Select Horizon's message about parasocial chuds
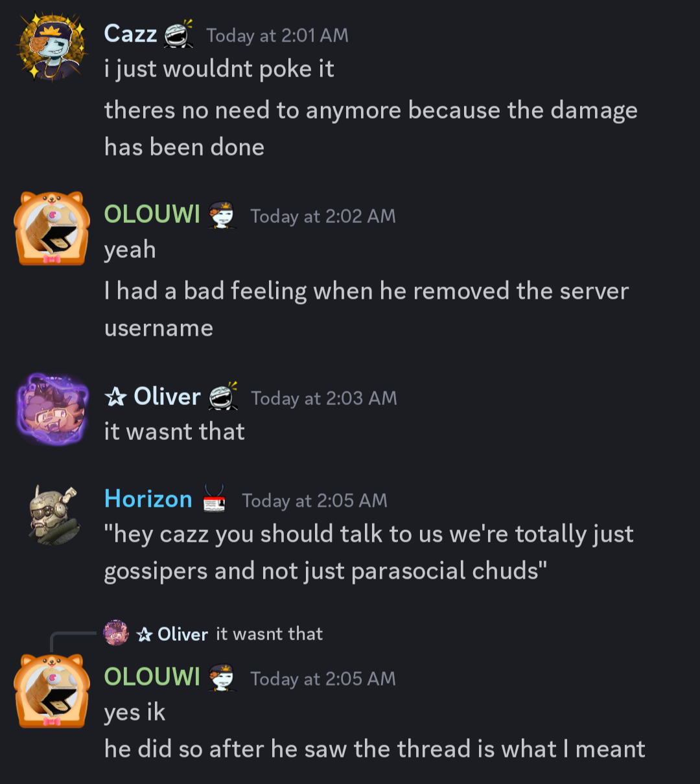700x784 pixels. point(369,553)
